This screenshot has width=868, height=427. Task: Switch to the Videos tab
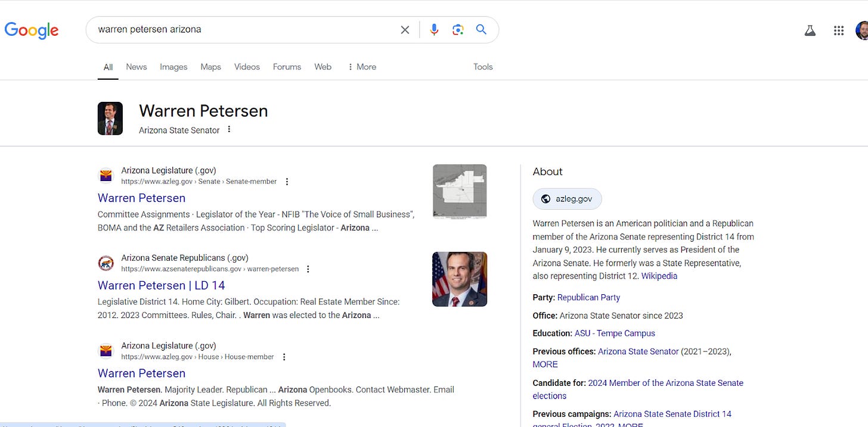coord(247,67)
